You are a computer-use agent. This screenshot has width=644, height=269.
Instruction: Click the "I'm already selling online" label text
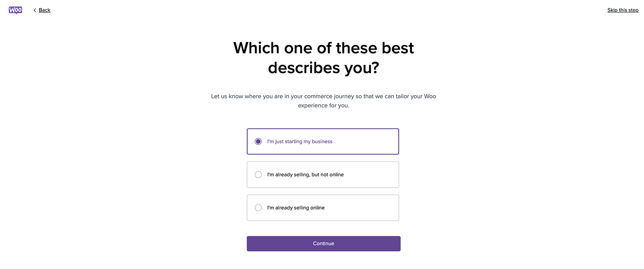click(296, 208)
